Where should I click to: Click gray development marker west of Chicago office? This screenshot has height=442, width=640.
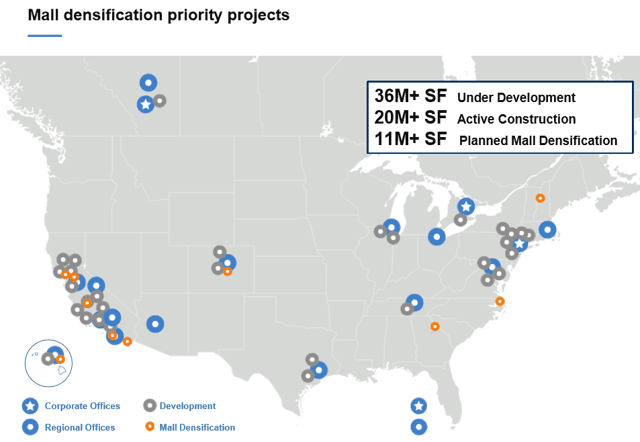click(x=380, y=232)
